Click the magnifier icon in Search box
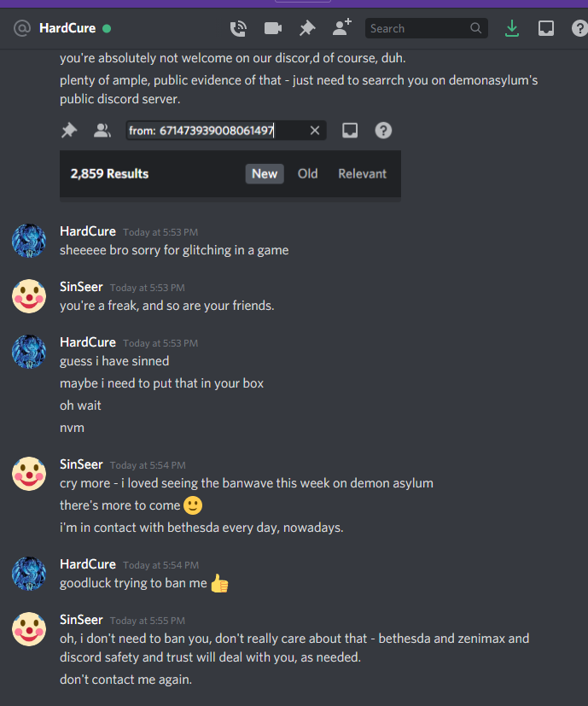 click(475, 28)
